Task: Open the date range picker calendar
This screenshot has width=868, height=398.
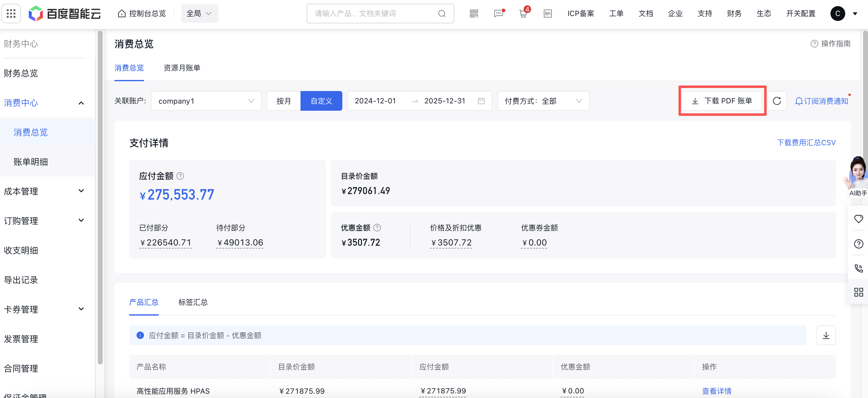Action: pos(481,101)
